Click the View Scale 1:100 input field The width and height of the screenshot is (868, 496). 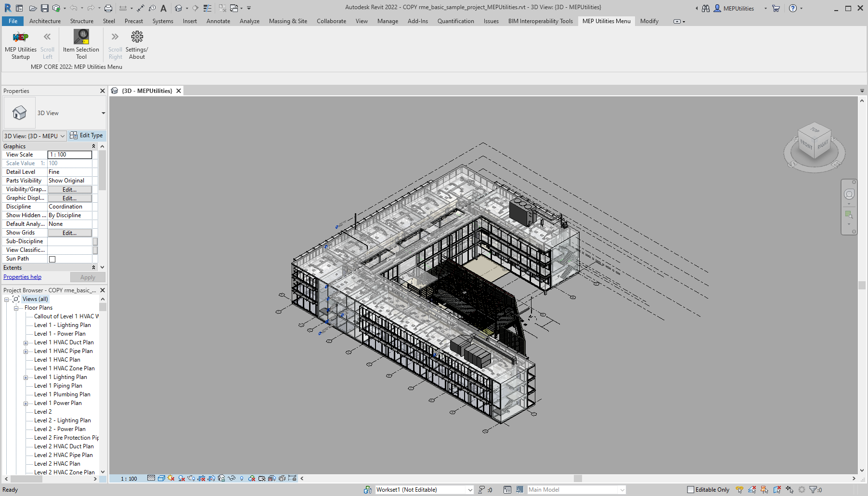pos(70,155)
